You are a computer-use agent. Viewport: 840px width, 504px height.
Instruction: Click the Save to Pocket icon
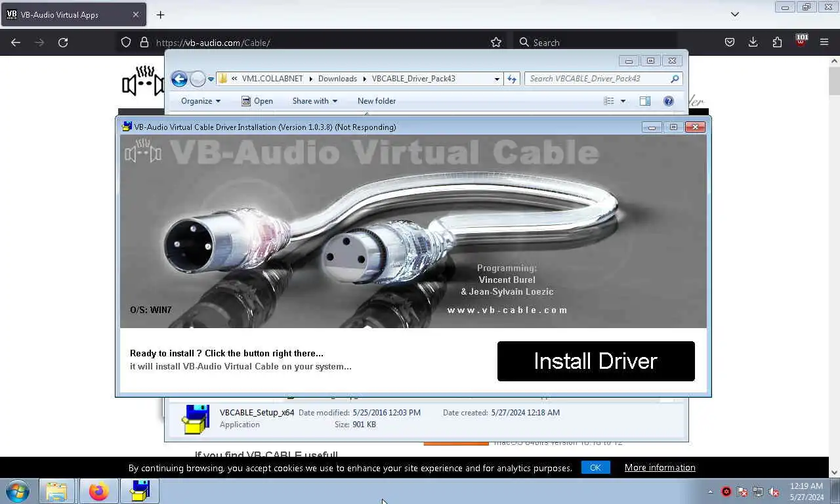pyautogui.click(x=730, y=42)
